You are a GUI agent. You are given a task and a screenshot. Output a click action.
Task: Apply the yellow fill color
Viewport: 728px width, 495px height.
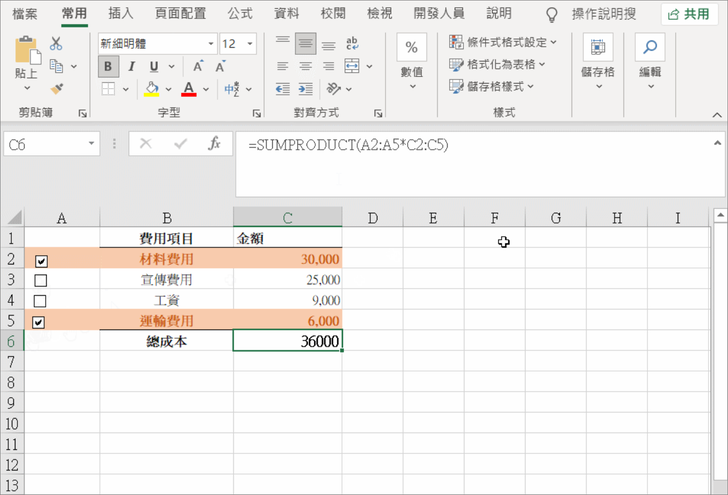tap(152, 89)
